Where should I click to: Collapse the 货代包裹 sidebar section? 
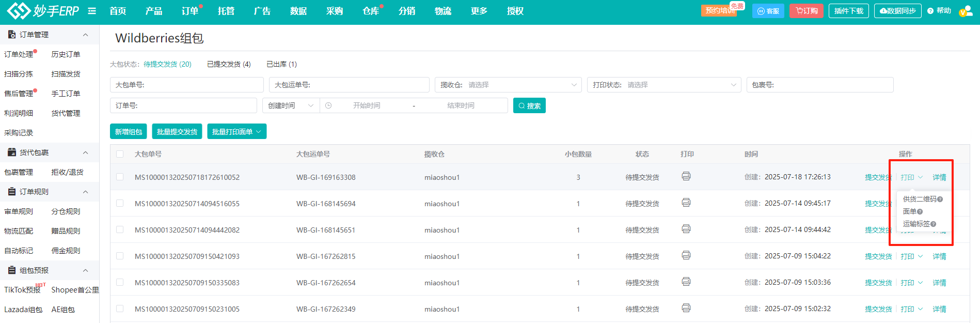coord(86,152)
